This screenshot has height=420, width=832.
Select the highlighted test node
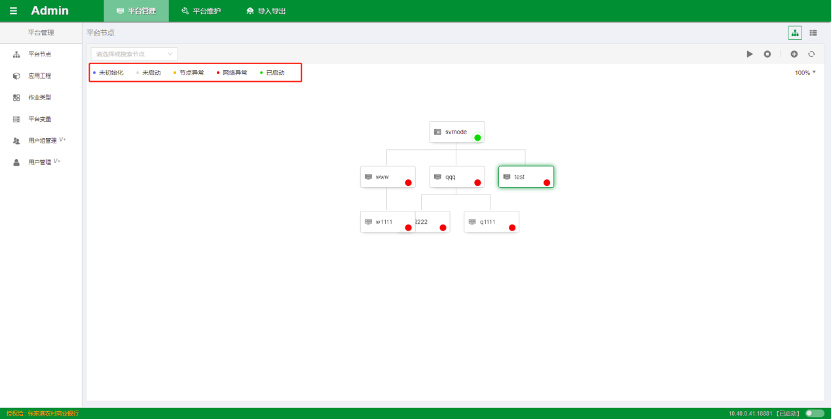coord(526,177)
